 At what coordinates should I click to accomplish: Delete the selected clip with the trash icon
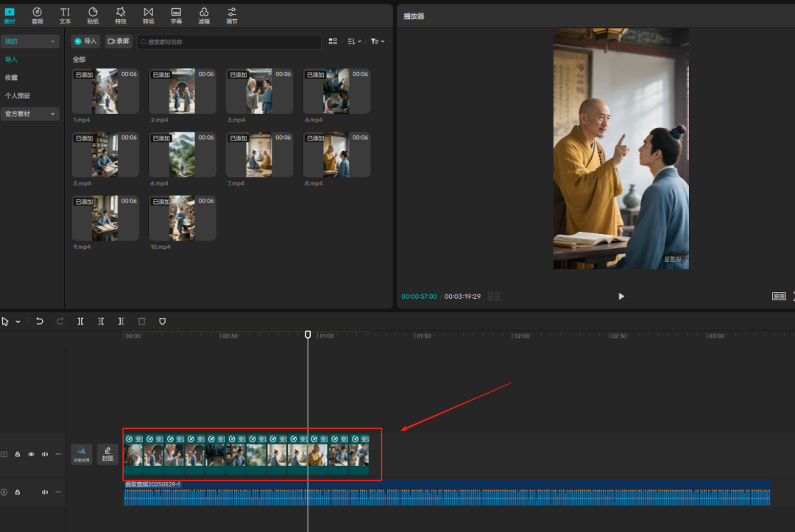[x=142, y=322]
